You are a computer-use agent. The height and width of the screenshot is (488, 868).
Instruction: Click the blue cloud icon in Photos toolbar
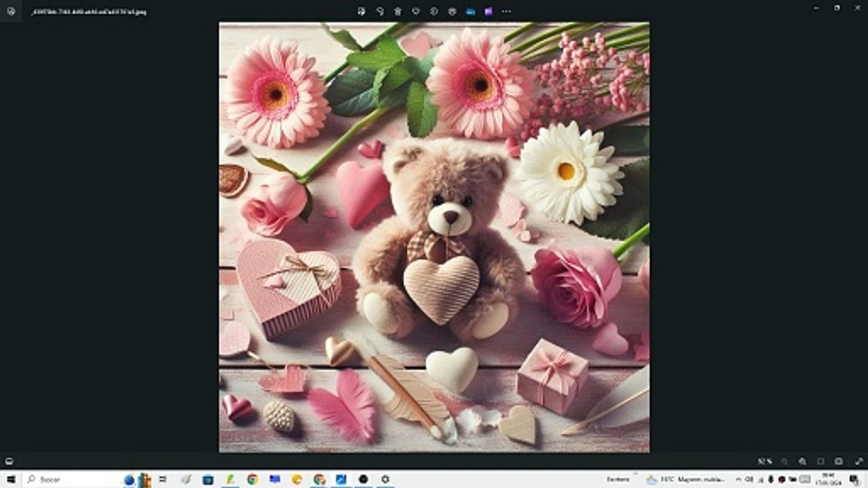(x=470, y=11)
